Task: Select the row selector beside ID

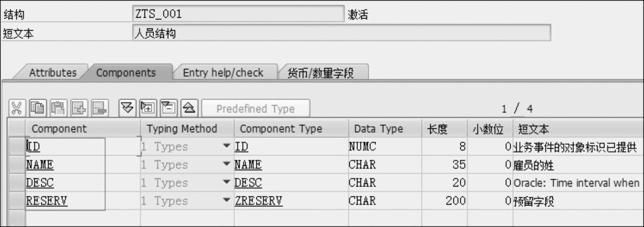Action: tap(17, 147)
